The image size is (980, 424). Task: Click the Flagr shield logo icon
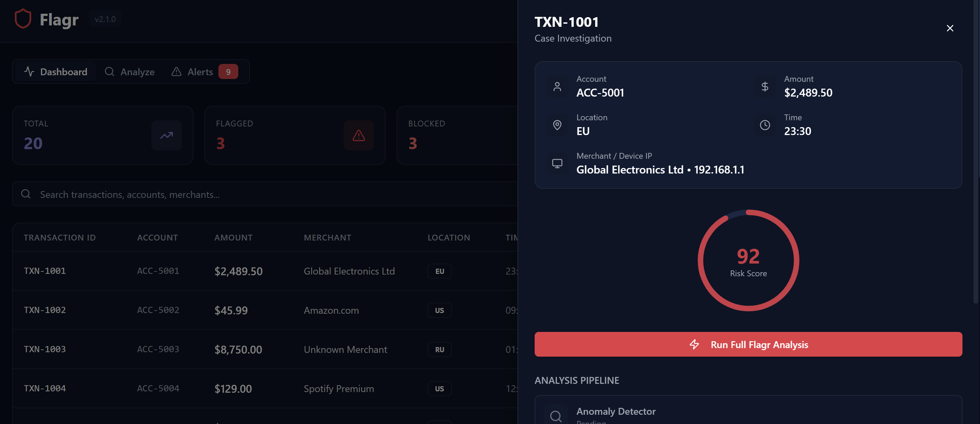click(x=22, y=19)
